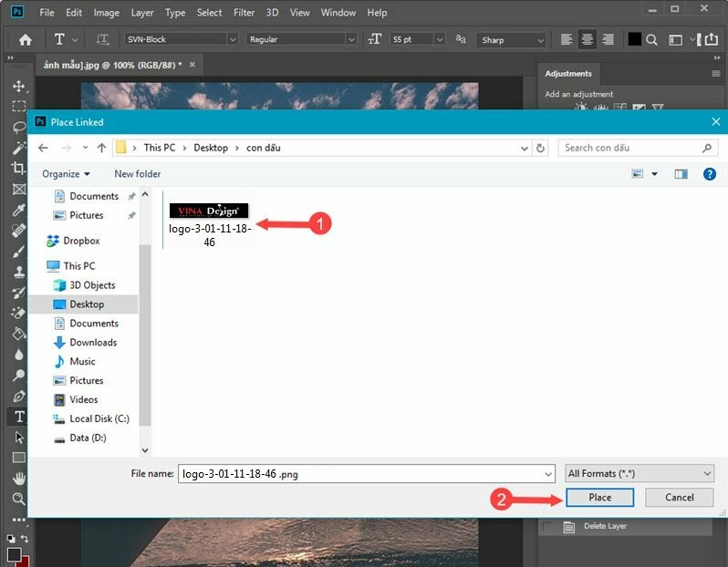Screen dimensions: 728x567
Task: Click the Cancel button
Action: (679, 498)
